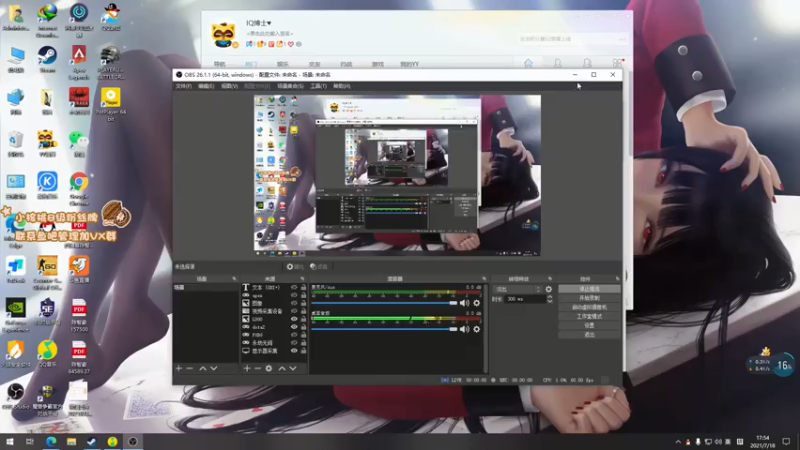
Task: Open the 帮助(H) menu
Action: (x=341, y=86)
